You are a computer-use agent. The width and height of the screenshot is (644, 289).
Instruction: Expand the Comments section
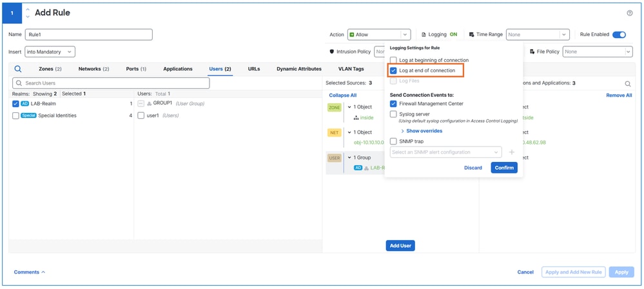pyautogui.click(x=30, y=272)
